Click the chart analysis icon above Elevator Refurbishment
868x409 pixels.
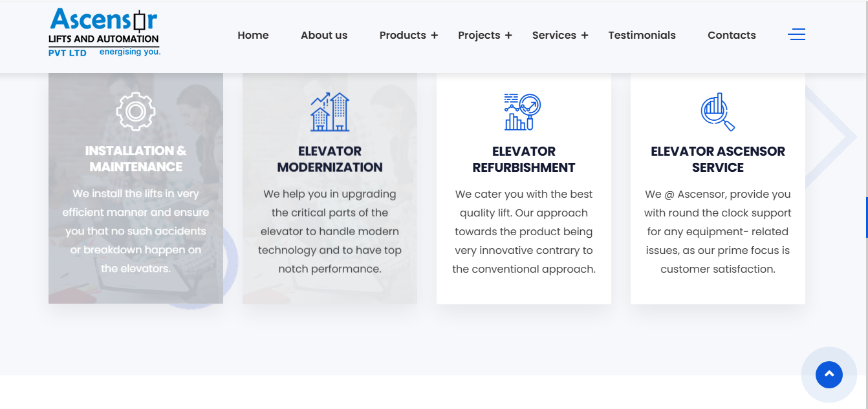(x=523, y=112)
